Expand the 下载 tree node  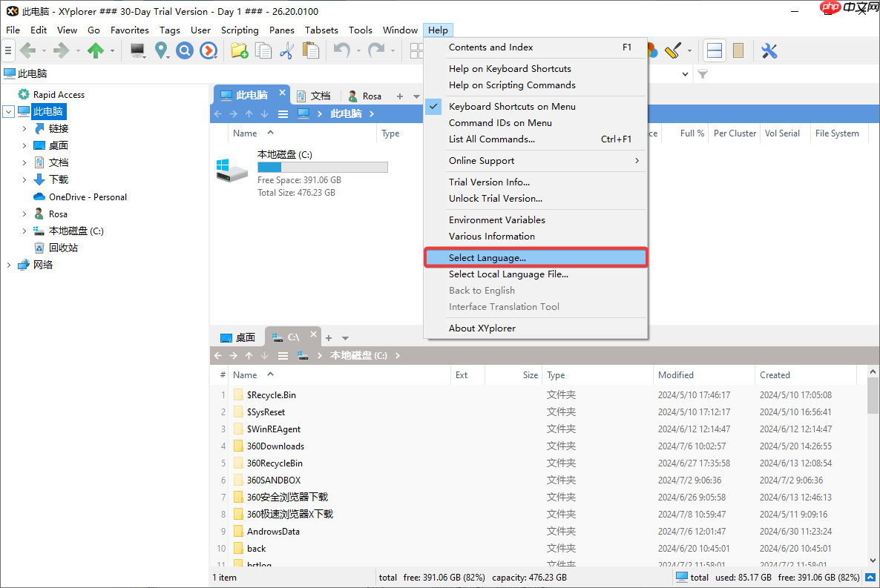[x=24, y=179]
